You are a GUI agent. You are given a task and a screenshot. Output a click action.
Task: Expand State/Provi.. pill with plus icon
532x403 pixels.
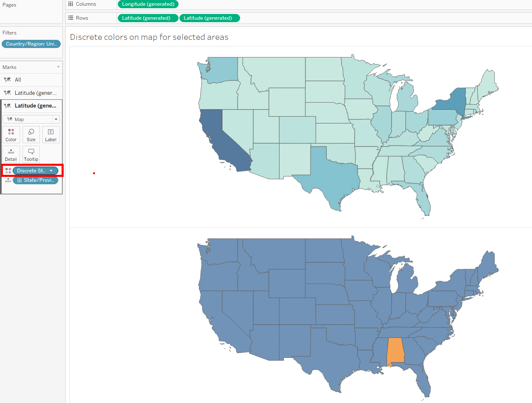pyautogui.click(x=19, y=180)
